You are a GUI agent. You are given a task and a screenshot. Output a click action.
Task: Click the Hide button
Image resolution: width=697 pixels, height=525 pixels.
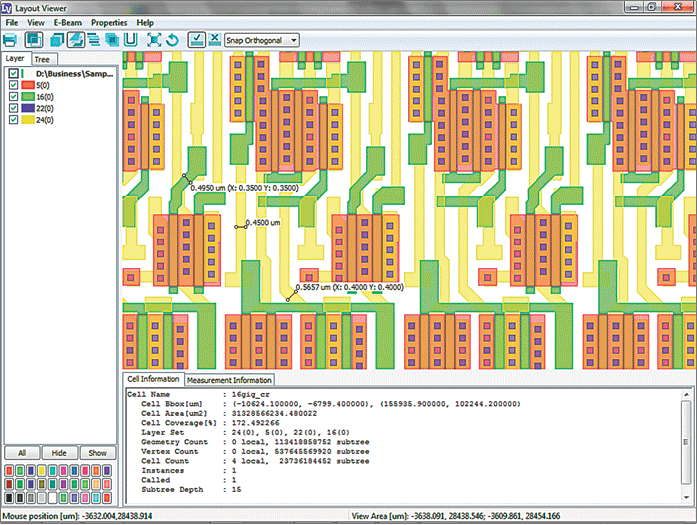59,453
